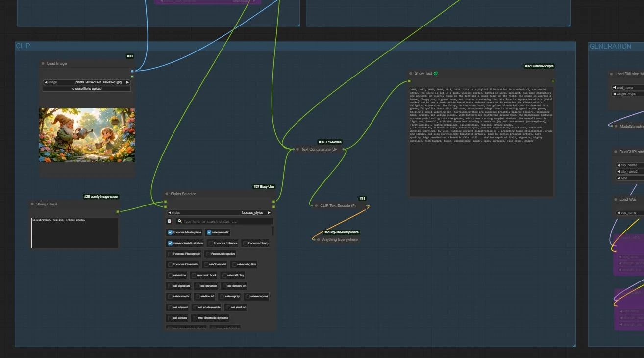644x358 pixels.
Task: Collapse the Load Image node via its dot
Action: point(43,64)
